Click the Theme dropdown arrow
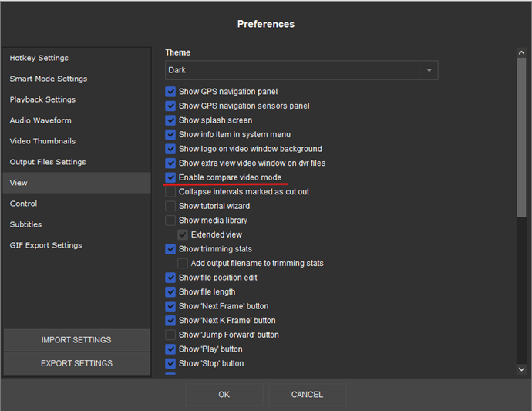Screen dimensions: 532x411 [429, 70]
